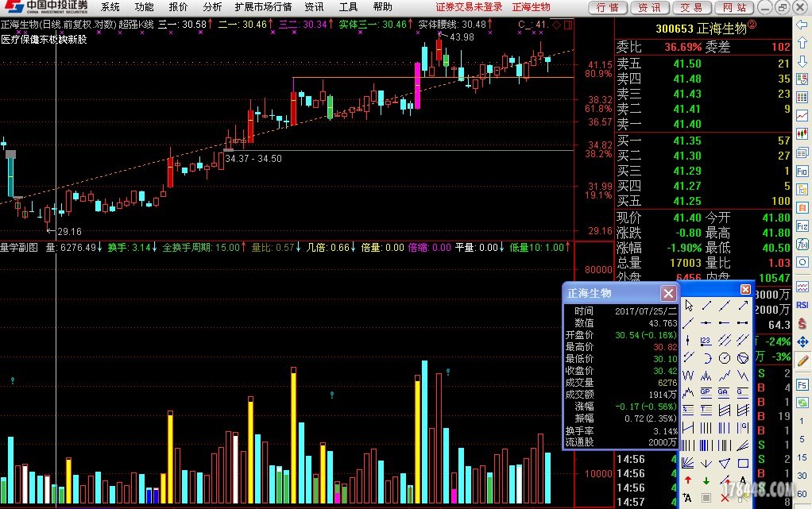Screen dimensions: 812x509
Task: Select the 30-minute period in sidebar
Action: coord(802,476)
